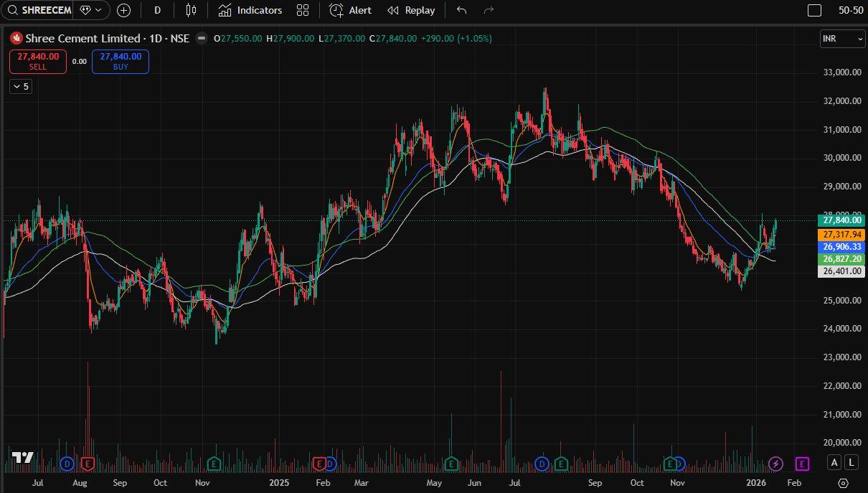Click the green 26,827.20 moving average label
This screenshot has width=868, height=493.
pos(841,259)
